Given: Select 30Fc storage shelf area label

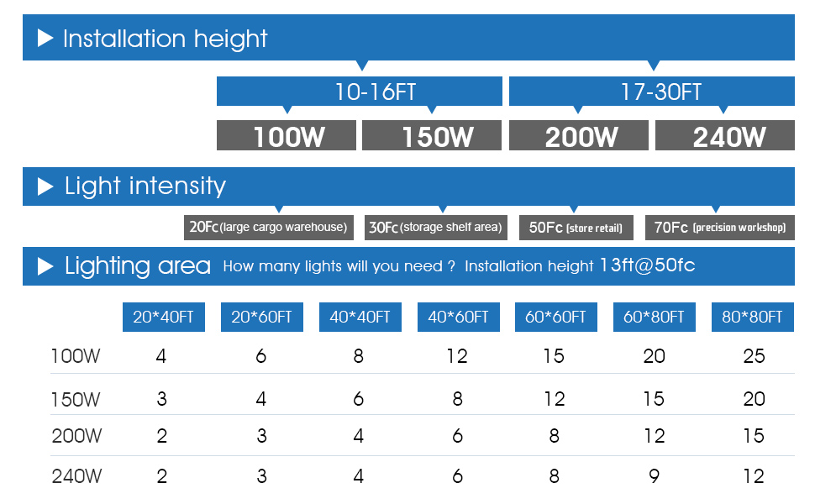Looking at the screenshot, I should tap(436, 227).
